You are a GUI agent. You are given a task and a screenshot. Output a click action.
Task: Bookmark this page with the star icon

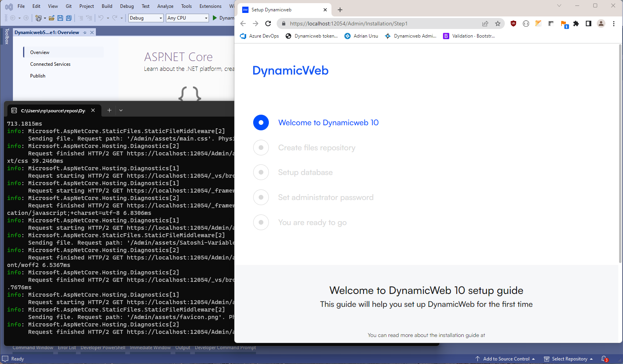498,23
